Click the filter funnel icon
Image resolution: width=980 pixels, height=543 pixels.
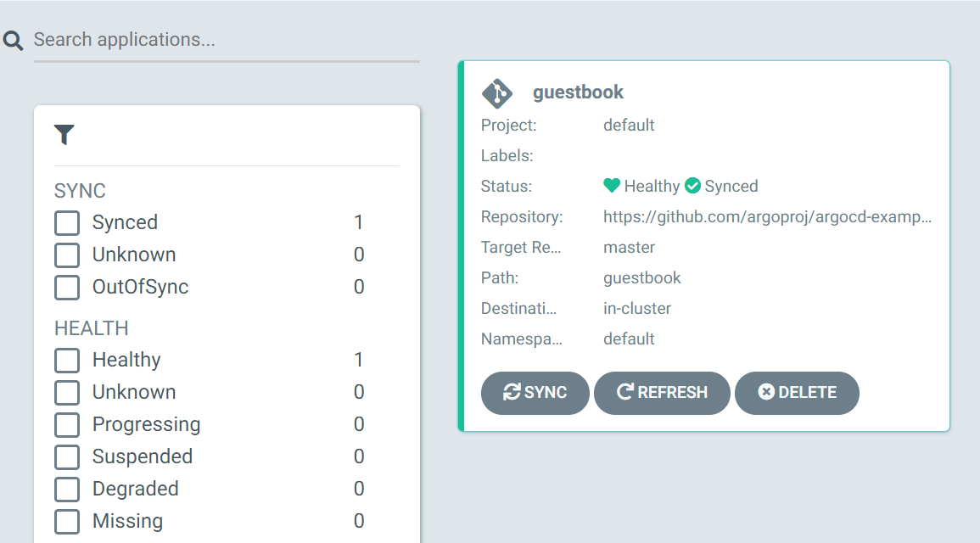pos(64,134)
